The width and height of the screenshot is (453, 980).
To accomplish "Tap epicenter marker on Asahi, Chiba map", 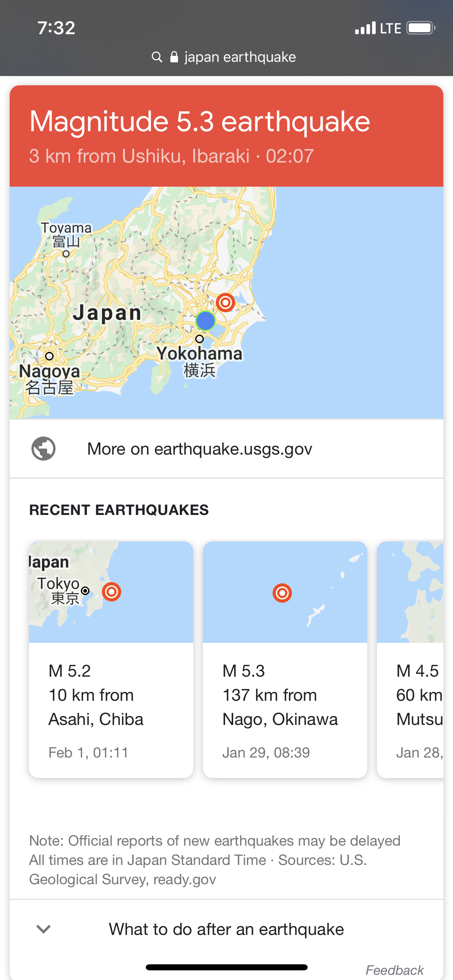I will point(112,592).
